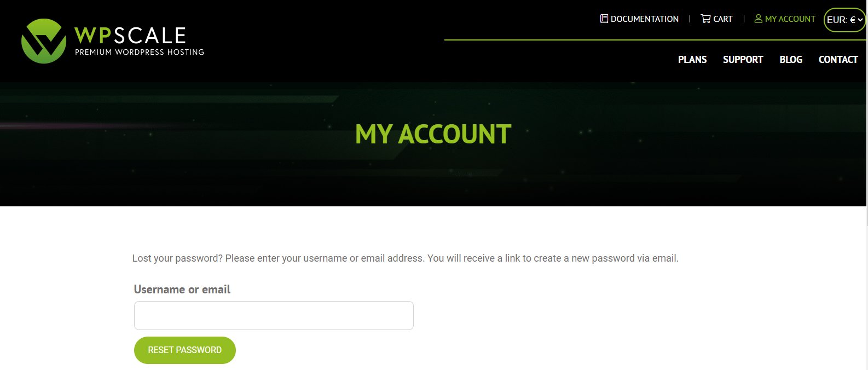Click the green circular WPScale logo icon
This screenshot has width=868, height=370.
point(44,41)
